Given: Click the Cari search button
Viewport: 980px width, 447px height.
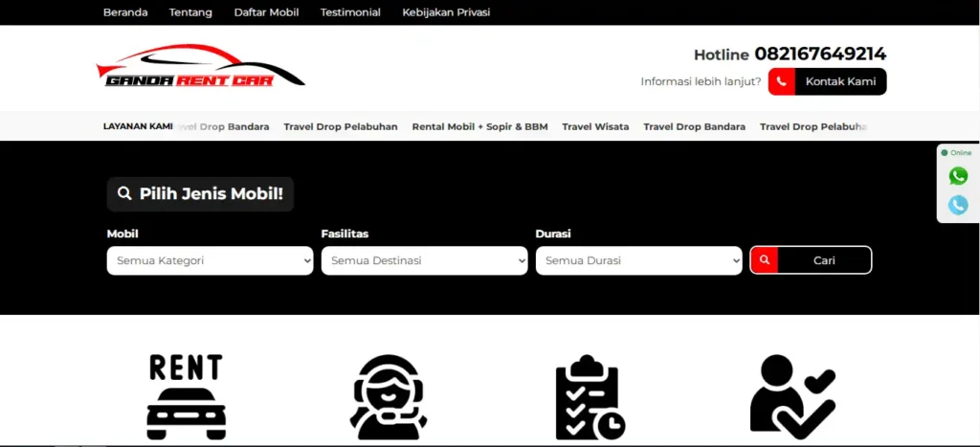Looking at the screenshot, I should tap(824, 260).
